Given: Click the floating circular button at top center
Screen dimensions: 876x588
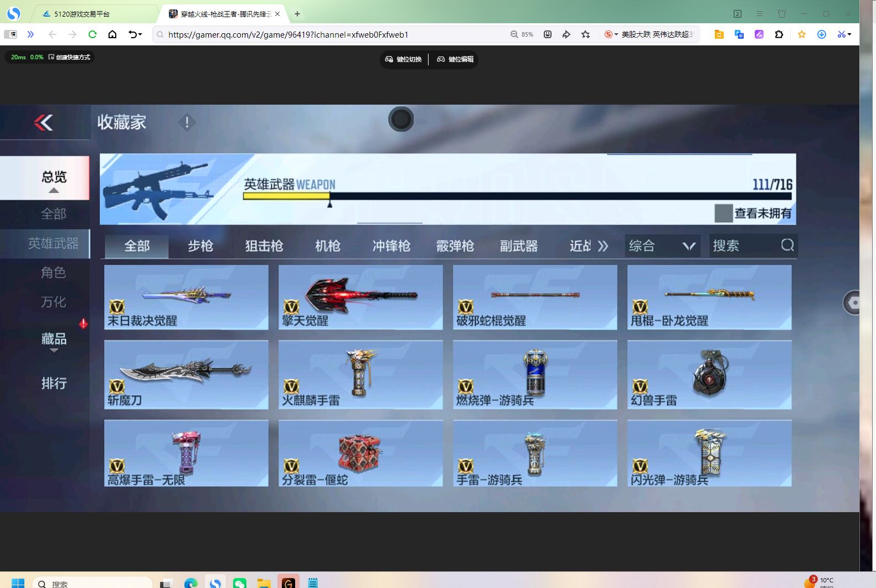Looking at the screenshot, I should pyautogui.click(x=401, y=119).
